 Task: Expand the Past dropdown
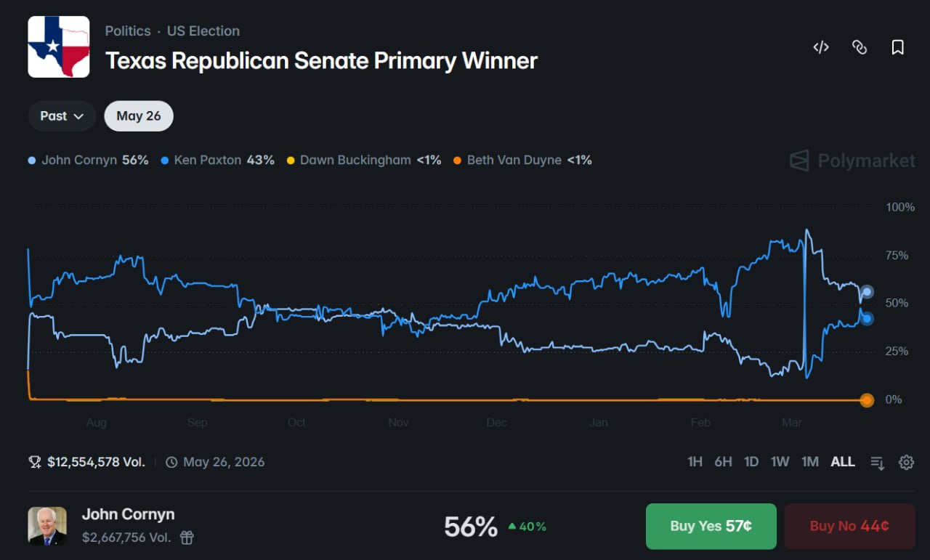point(62,116)
